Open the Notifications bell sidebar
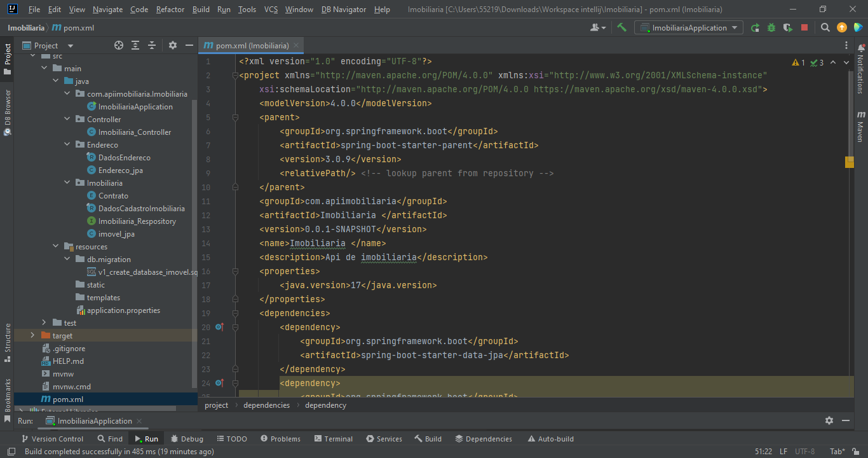This screenshot has height=458, width=868. (x=861, y=68)
